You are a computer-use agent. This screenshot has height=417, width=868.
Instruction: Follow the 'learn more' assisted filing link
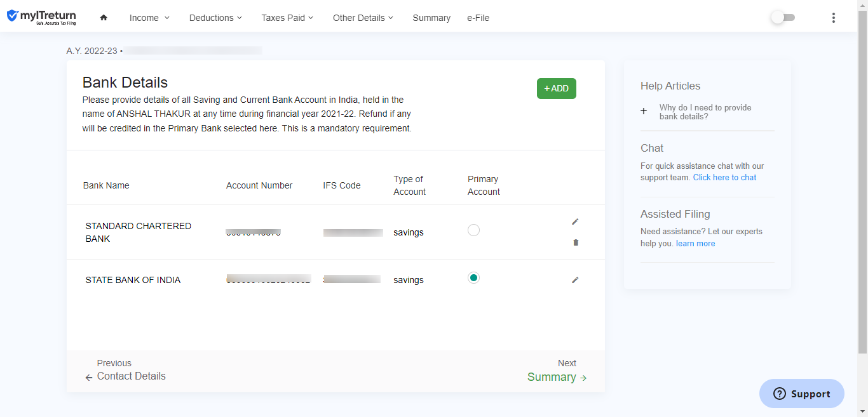[x=695, y=244]
